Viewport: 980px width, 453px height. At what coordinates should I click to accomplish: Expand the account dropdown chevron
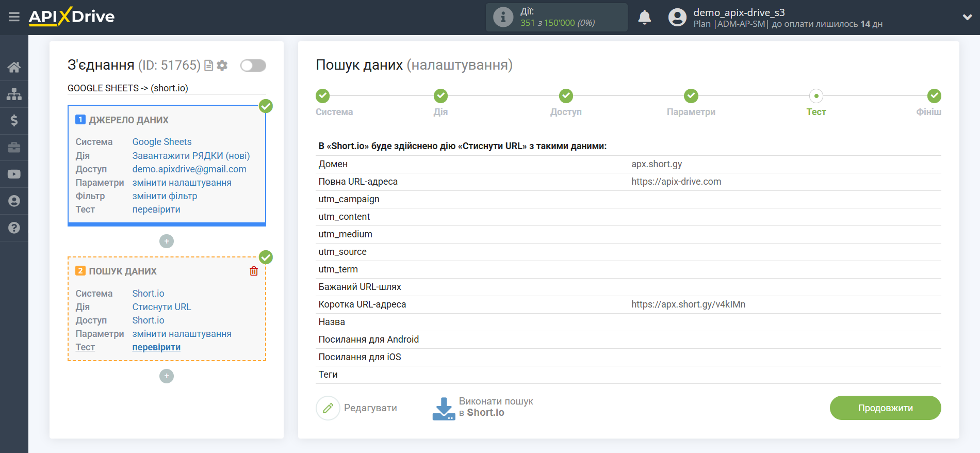[967, 17]
